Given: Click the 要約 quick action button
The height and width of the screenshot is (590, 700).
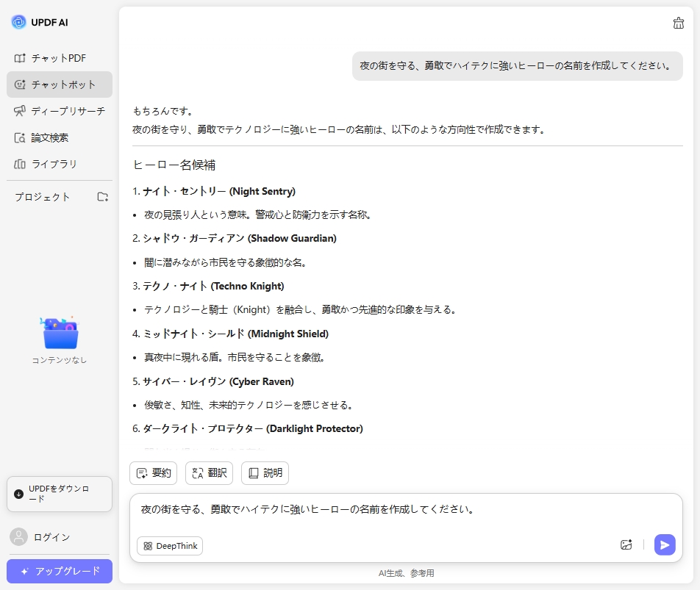Looking at the screenshot, I should point(153,473).
